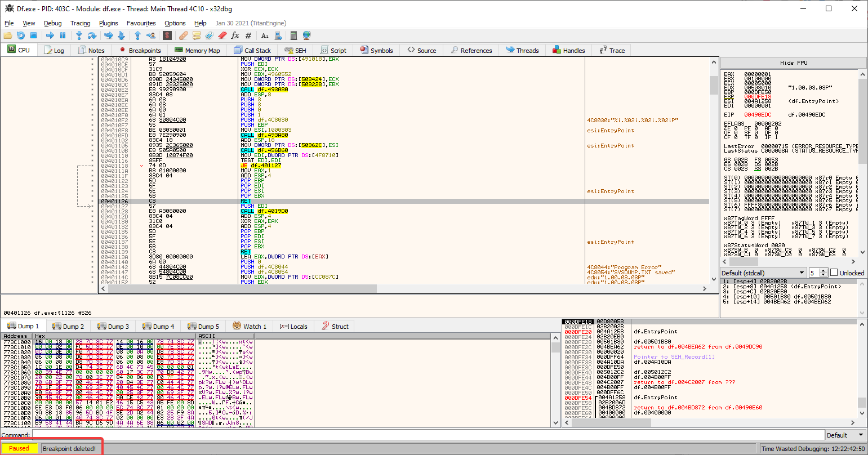
Task: Open the Symbols tab
Action: [377, 50]
